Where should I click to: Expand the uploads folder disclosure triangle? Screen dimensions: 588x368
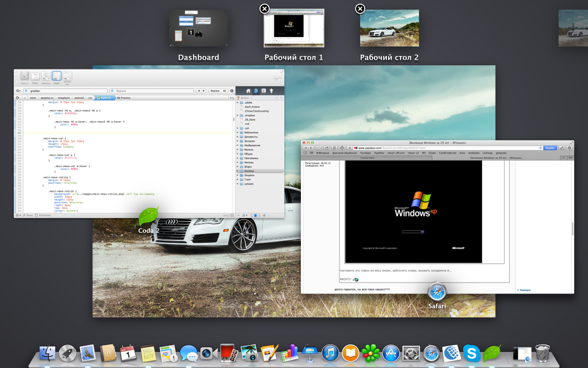[237, 184]
